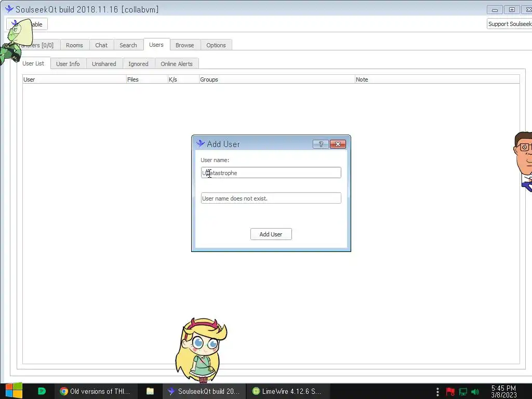The image size is (532, 399).
Task: Switch to the Chrome 'Old versions' taskbar window
Action: [x=96, y=391]
